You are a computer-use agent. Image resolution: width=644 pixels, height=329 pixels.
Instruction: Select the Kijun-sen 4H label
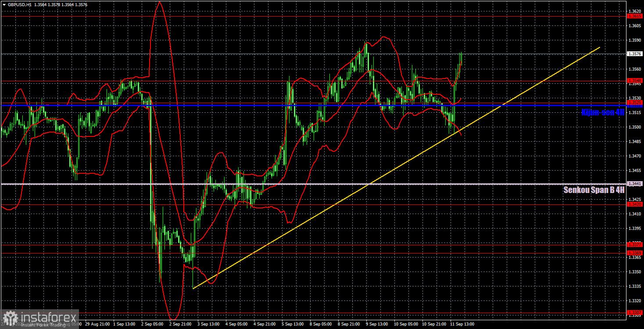tap(603, 112)
